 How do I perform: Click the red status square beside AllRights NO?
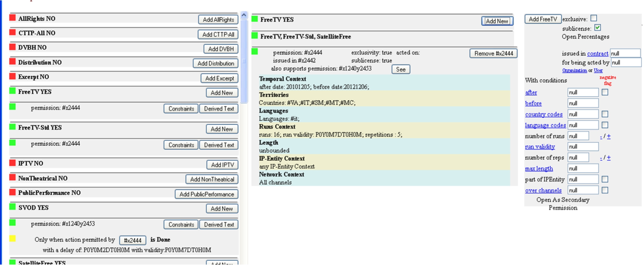12,18
